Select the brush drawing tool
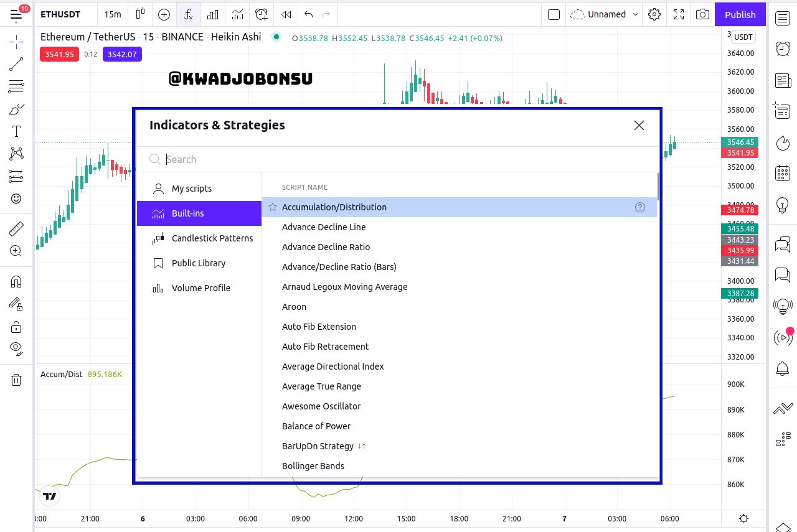Screen dimensions: 797x532 (x=16, y=109)
